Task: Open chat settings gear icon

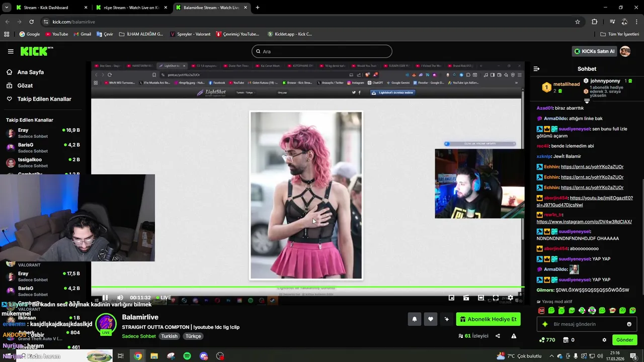Action: pos(604,340)
